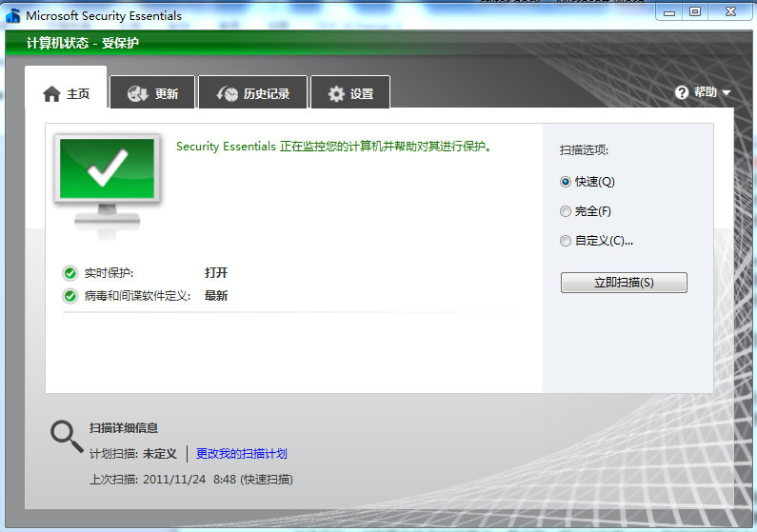Open the 历史记录 tab
The image size is (757, 532).
pos(253,92)
